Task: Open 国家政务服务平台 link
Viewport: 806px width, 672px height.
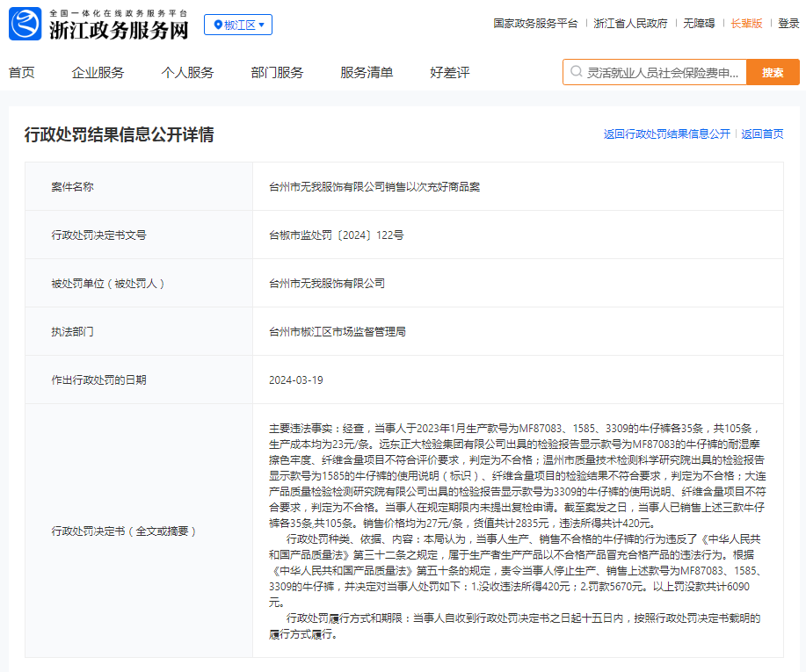Action: [535, 24]
